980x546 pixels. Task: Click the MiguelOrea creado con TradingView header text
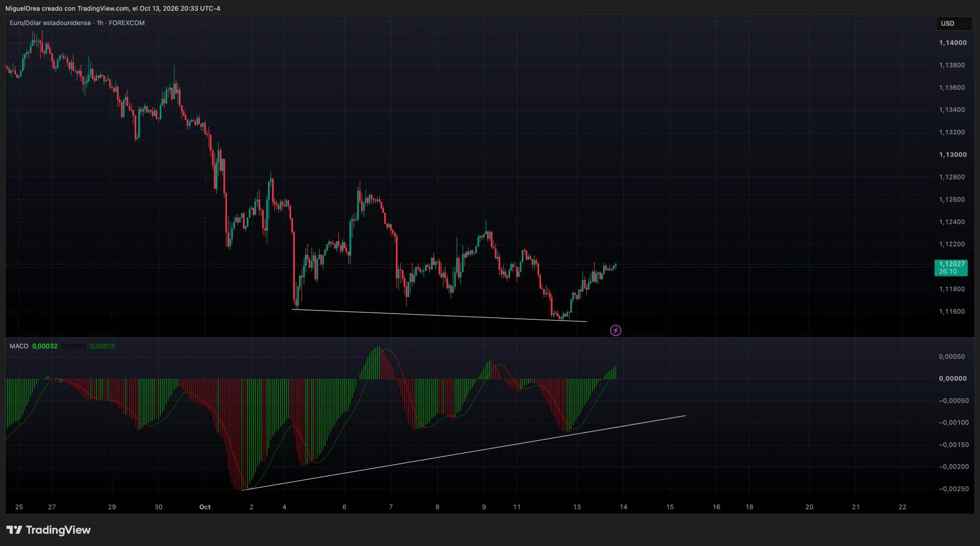113,8
